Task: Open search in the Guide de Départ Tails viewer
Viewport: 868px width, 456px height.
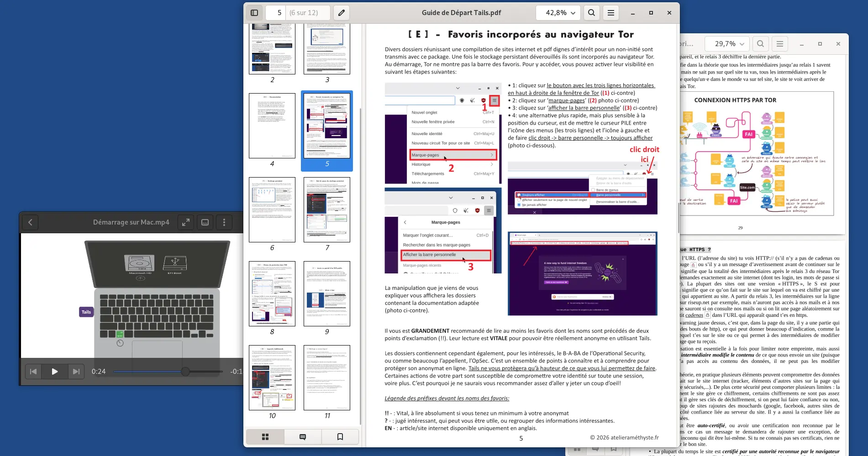Action: 591,13
